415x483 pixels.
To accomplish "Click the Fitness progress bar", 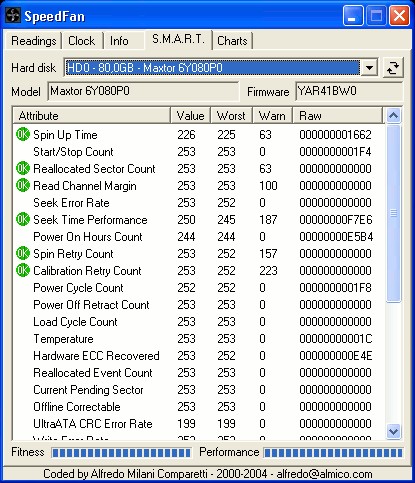I will (121, 453).
